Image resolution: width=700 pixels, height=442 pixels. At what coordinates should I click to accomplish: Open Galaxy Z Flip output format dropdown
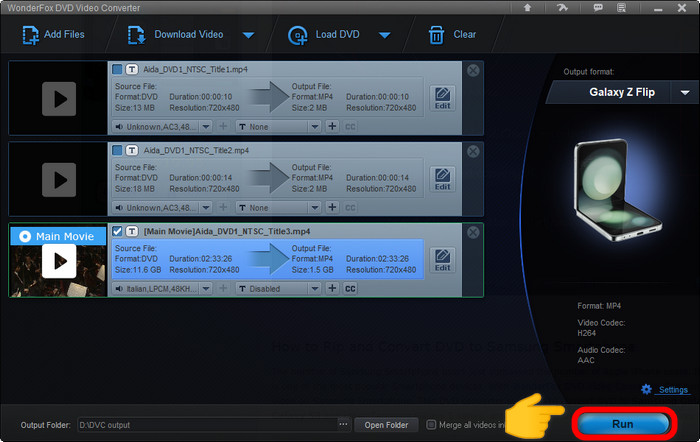click(x=685, y=92)
